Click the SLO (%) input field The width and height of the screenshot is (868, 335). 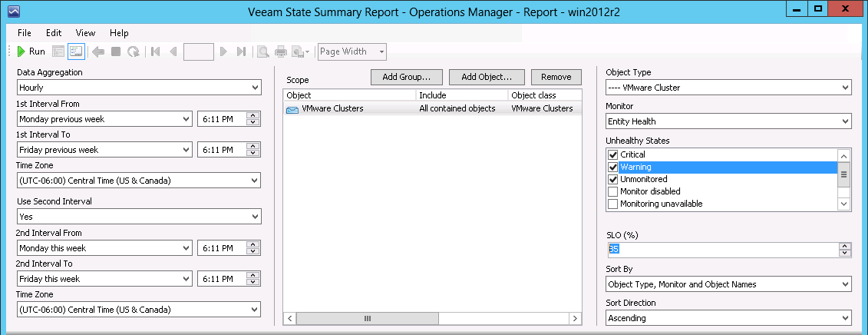(x=722, y=250)
